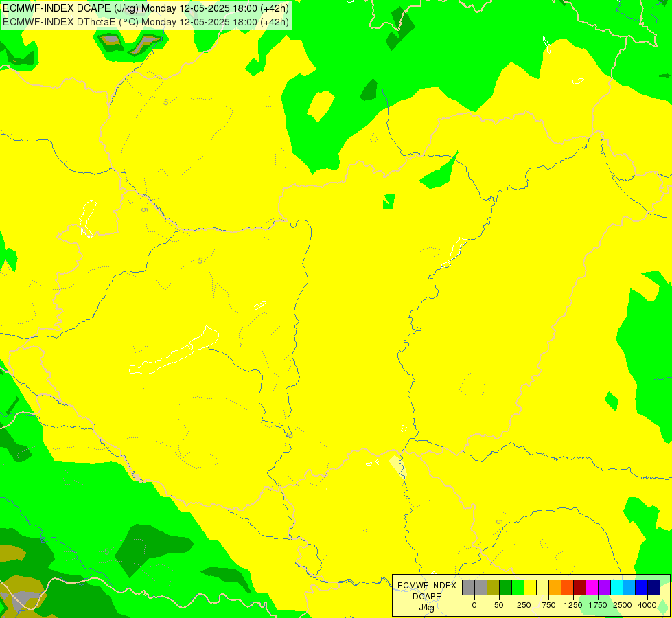Click the legend value 750
This screenshot has width=672, height=618.
(548, 605)
